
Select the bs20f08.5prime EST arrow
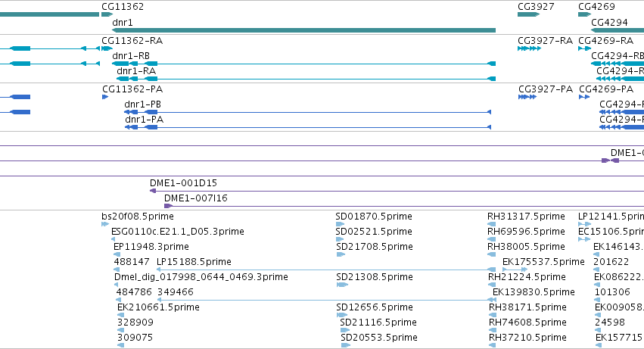[x=104, y=224]
